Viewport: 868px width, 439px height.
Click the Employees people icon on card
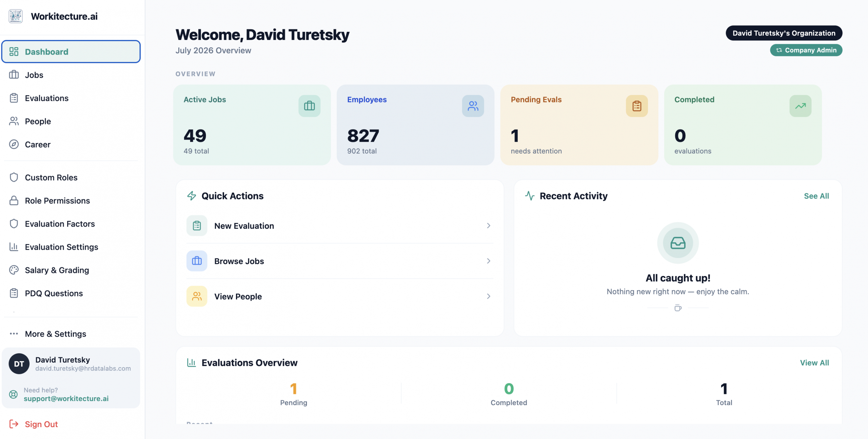click(473, 106)
